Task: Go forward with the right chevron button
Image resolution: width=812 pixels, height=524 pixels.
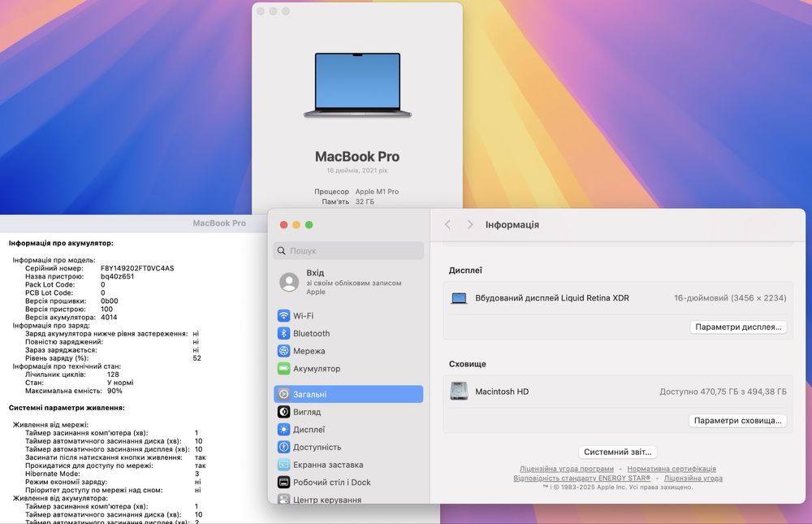Action: [x=469, y=224]
